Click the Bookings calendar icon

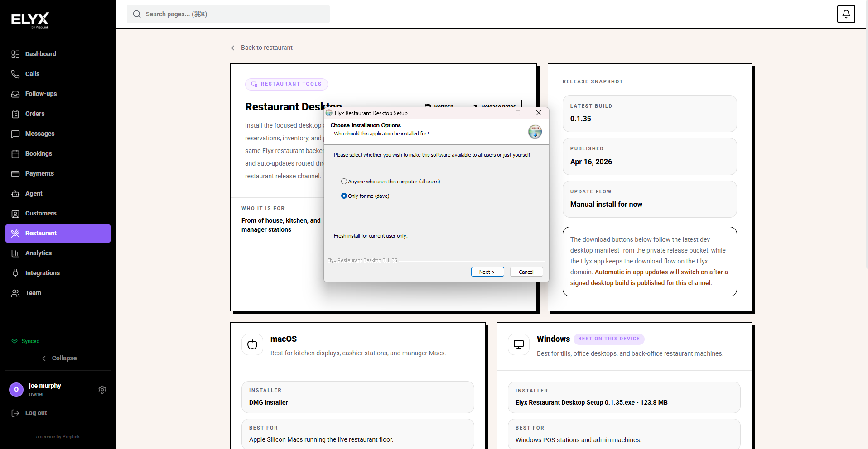pyautogui.click(x=15, y=154)
